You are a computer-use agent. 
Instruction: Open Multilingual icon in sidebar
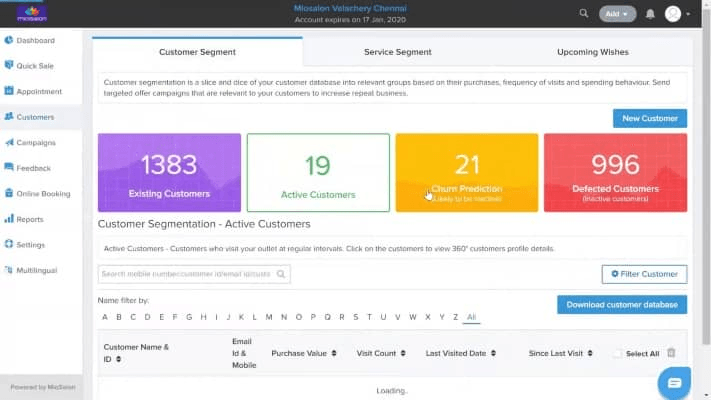coord(9,270)
